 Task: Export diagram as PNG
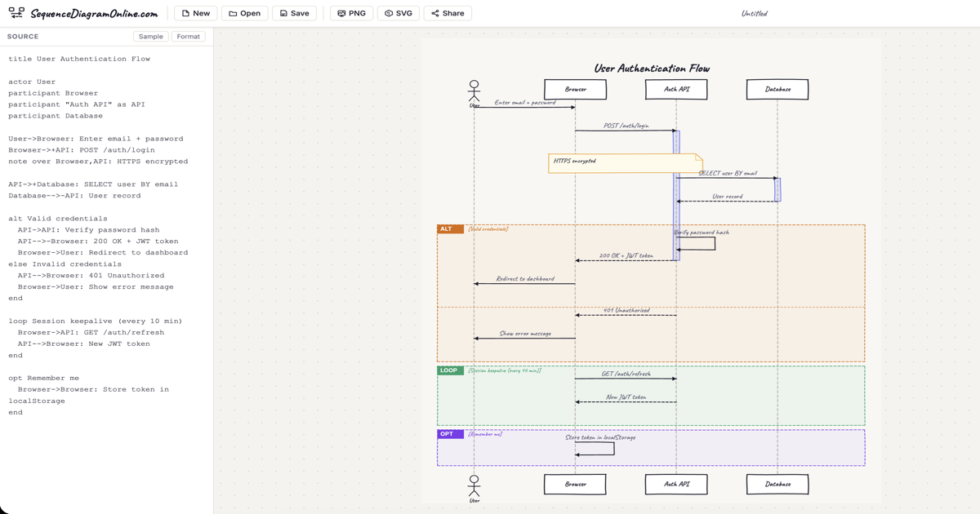pyautogui.click(x=351, y=13)
